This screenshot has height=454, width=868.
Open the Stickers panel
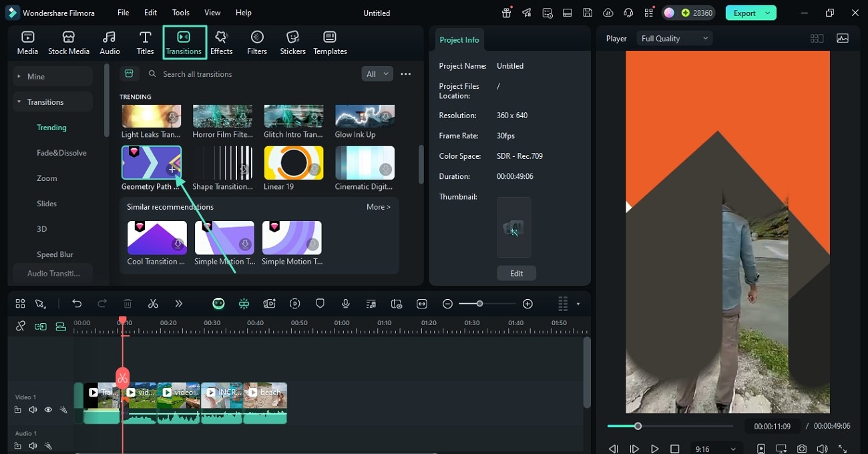pyautogui.click(x=292, y=43)
